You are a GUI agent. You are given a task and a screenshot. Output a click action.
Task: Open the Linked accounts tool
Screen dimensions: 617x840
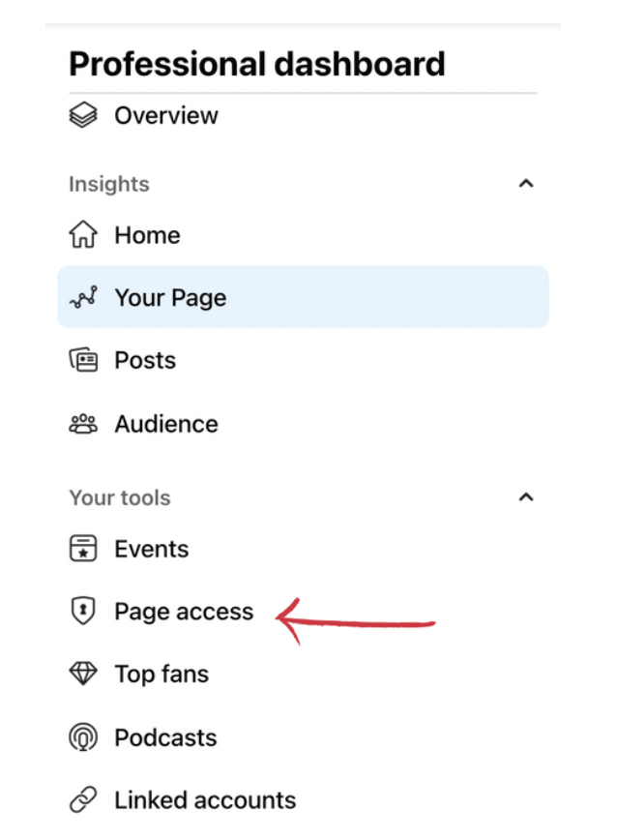(x=304, y=799)
